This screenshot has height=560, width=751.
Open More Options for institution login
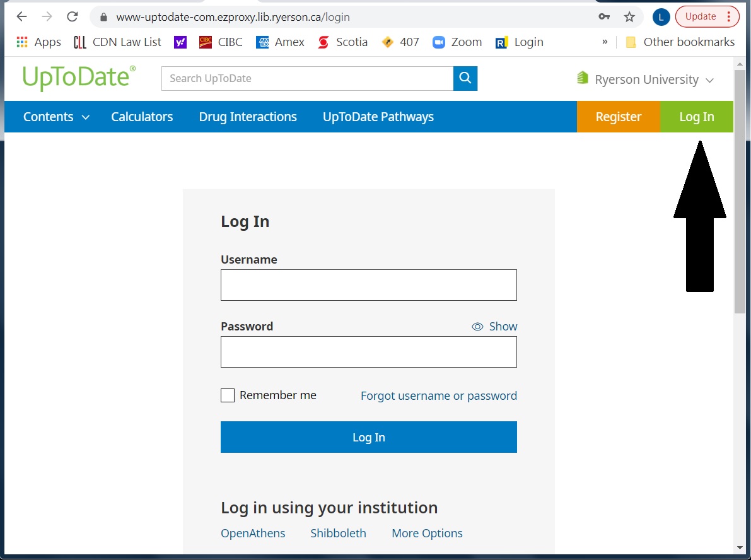pyautogui.click(x=428, y=533)
